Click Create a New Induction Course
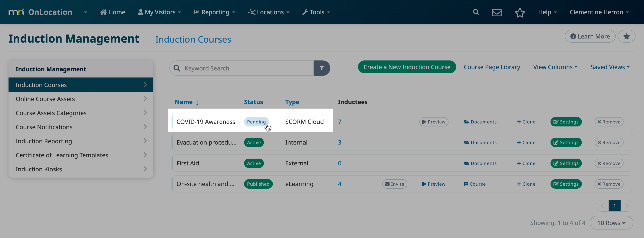This screenshot has width=644, height=238. point(407,67)
